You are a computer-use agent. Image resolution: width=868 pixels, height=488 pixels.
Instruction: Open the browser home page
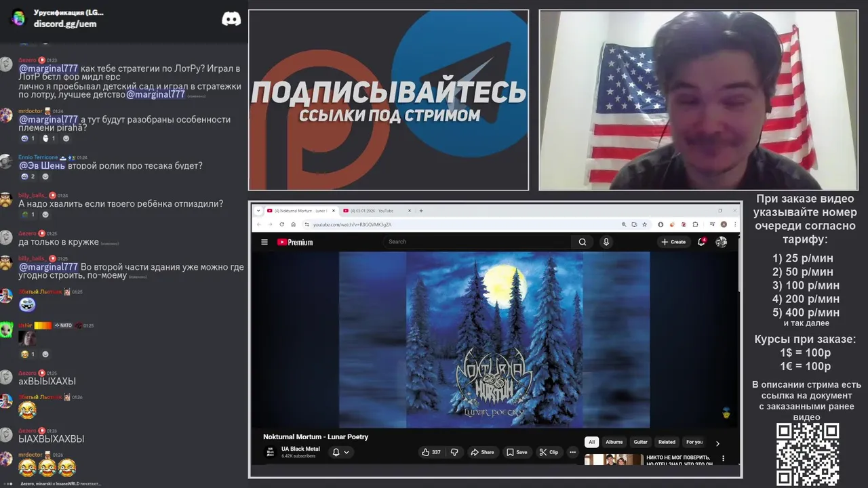pyautogui.click(x=293, y=224)
